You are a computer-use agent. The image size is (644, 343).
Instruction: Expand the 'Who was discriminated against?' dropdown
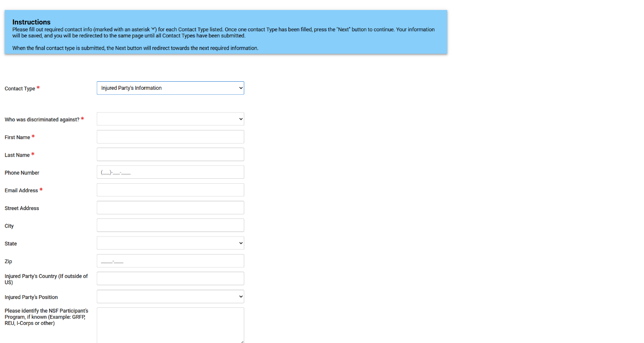pos(170,119)
